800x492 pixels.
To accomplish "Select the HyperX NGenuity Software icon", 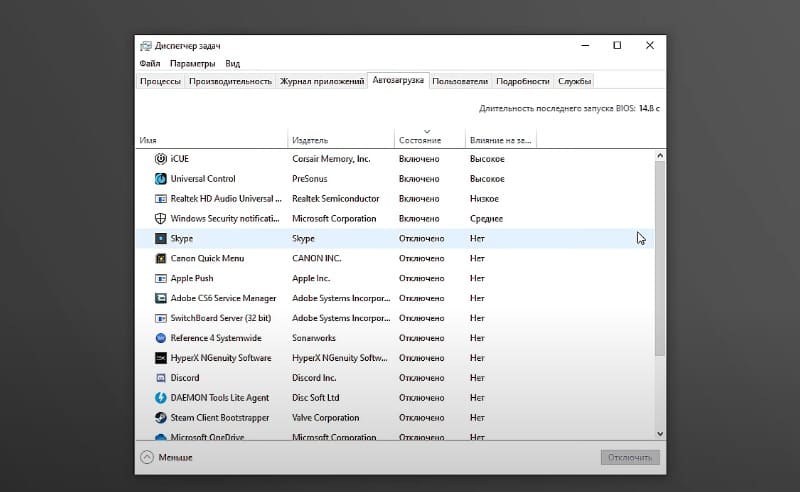I will pyautogui.click(x=160, y=358).
